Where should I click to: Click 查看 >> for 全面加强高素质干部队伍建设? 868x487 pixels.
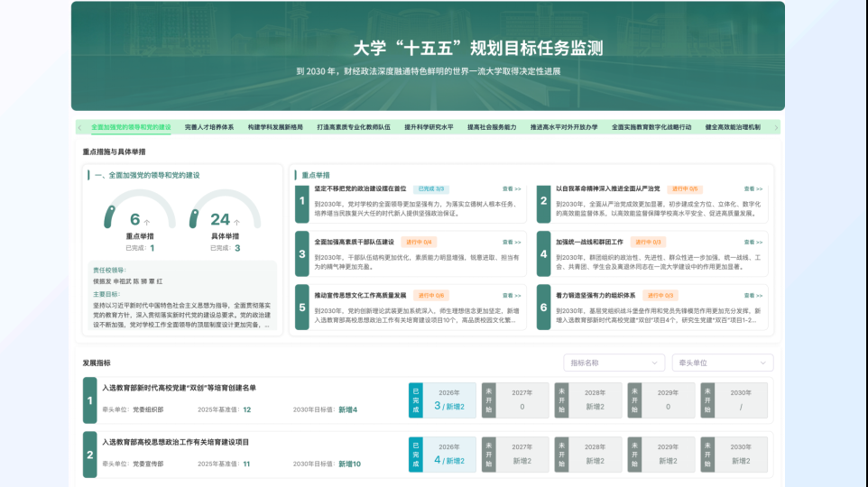pos(512,242)
